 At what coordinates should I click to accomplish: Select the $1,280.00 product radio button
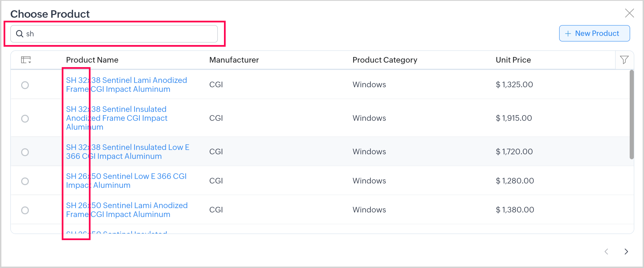[x=25, y=181]
